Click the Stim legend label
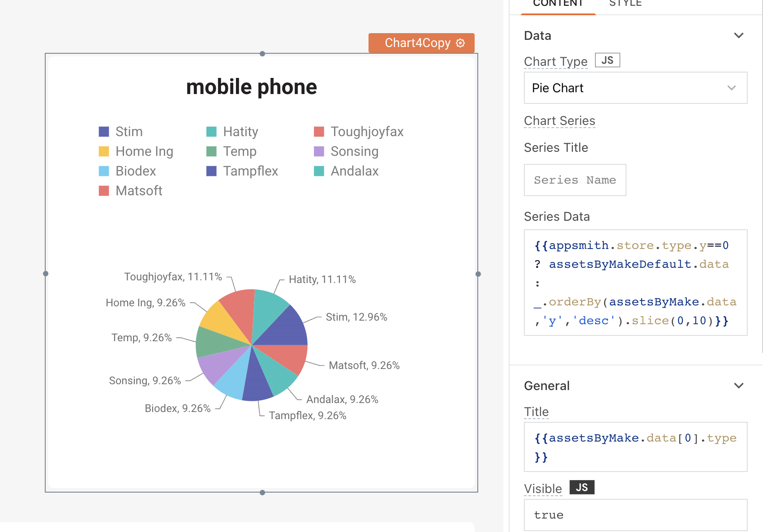The image size is (763, 532). (x=129, y=132)
